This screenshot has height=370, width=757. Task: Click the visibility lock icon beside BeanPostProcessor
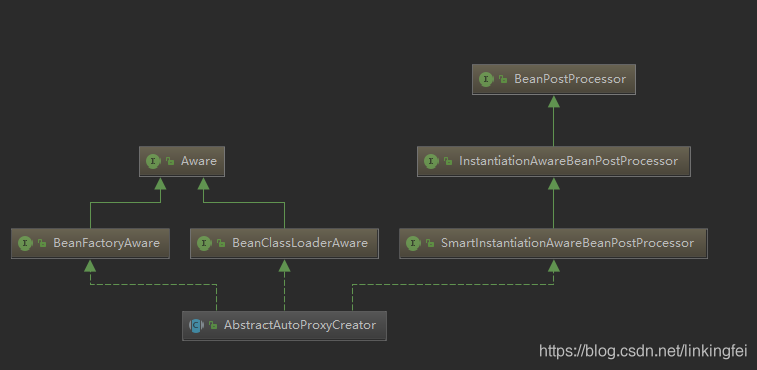click(x=503, y=80)
